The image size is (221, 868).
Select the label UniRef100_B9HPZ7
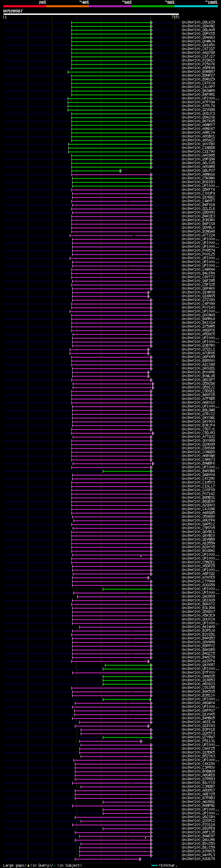point(198,76)
